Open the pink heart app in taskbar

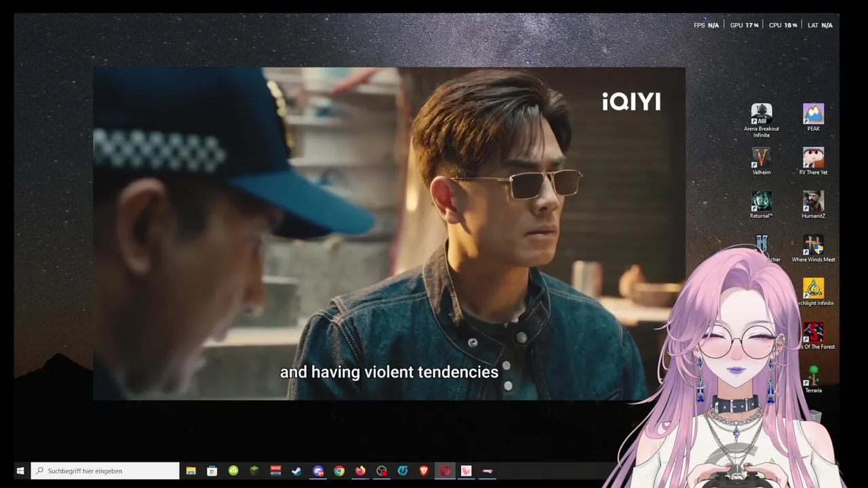pyautogui.click(x=466, y=471)
